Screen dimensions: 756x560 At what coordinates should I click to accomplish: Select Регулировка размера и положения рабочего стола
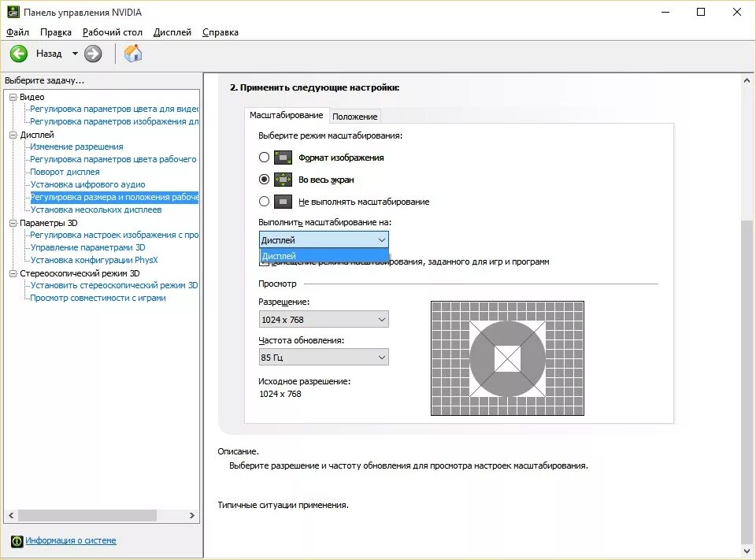click(114, 197)
